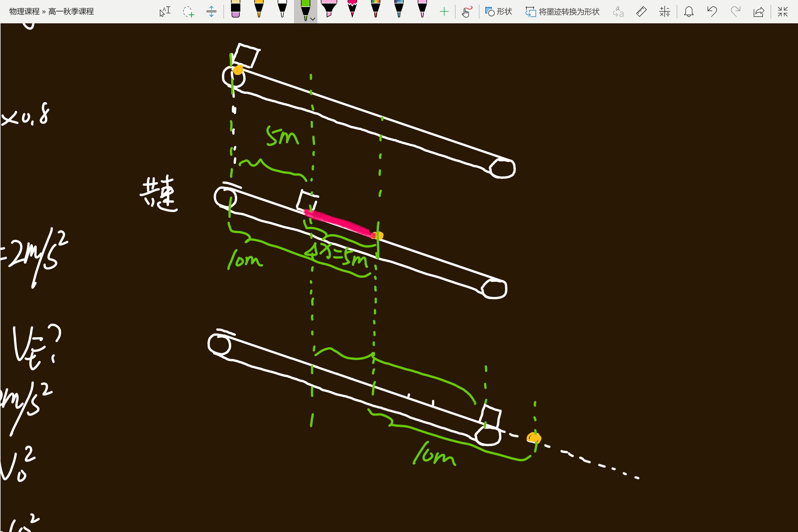Add a new pen with plus
The height and width of the screenshot is (532, 798).
[444, 12]
